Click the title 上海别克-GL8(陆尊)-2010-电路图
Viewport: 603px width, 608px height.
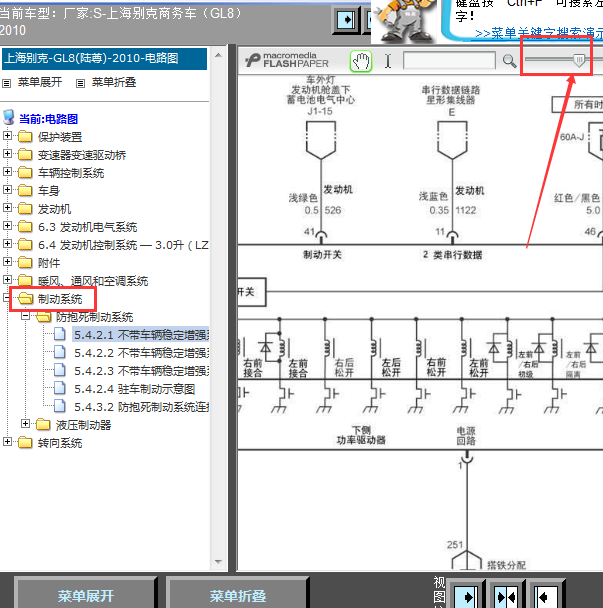click(92, 58)
